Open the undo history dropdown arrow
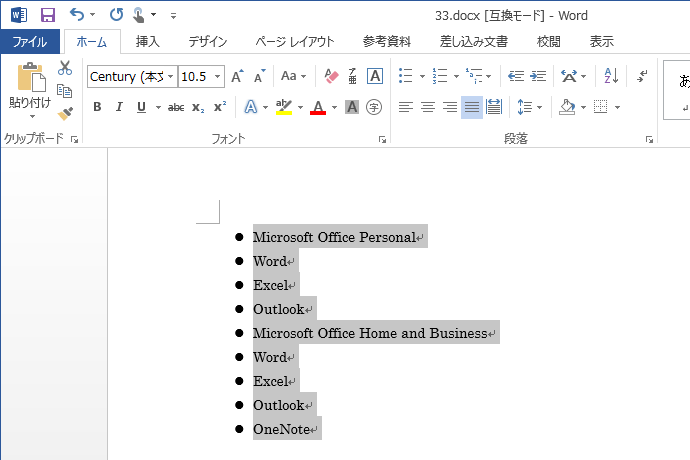The image size is (690, 460). tap(92, 15)
